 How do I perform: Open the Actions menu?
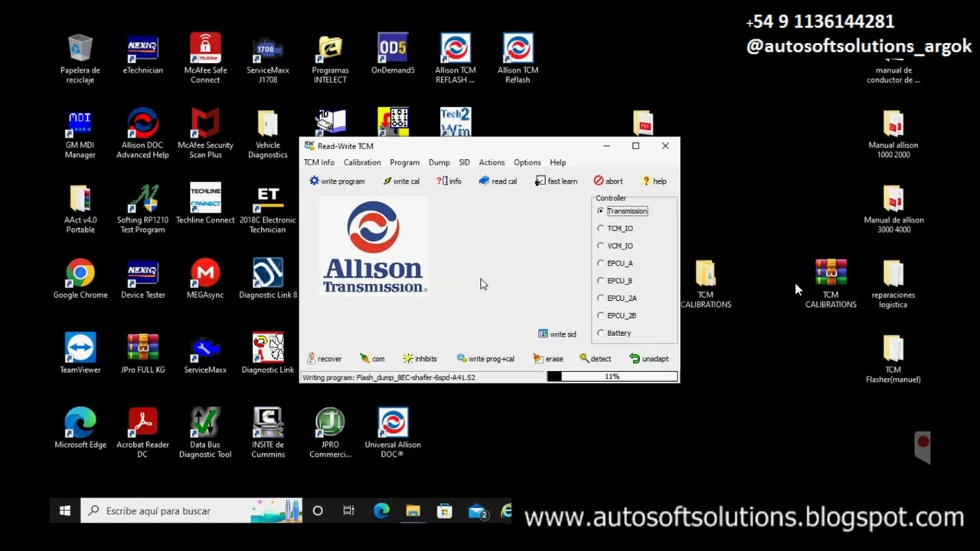point(492,162)
